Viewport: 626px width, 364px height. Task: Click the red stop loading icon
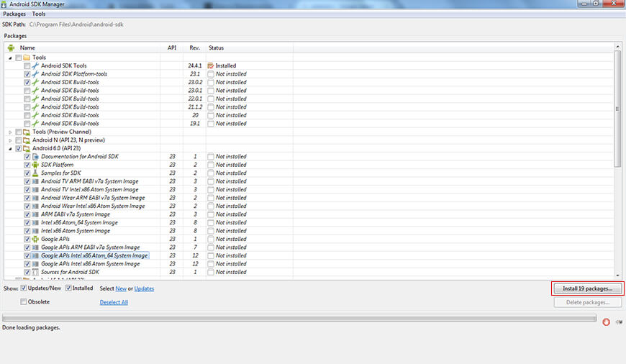click(x=606, y=322)
